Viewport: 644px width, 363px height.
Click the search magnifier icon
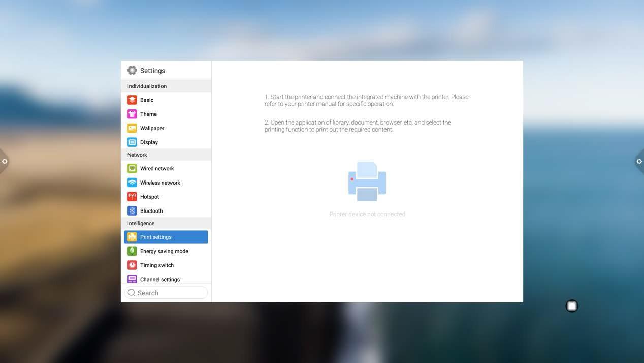(x=132, y=293)
